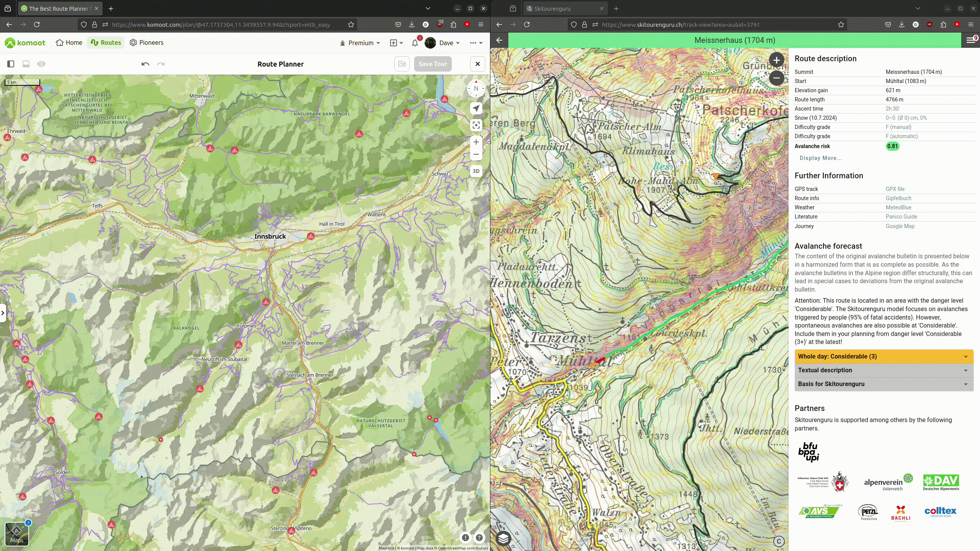Zoom in on komoot map
The width and height of the screenshot is (980, 551).
click(476, 142)
